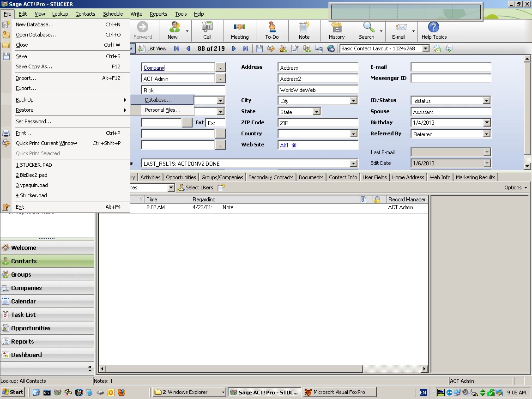This screenshot has width=532, height=399.
Task: Click the Call toolbar icon
Action: pos(207,27)
